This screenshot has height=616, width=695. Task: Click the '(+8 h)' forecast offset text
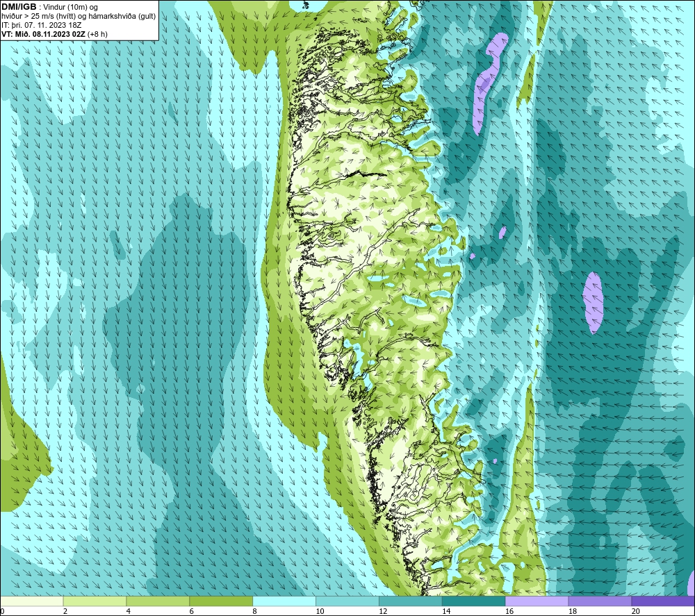(97, 34)
